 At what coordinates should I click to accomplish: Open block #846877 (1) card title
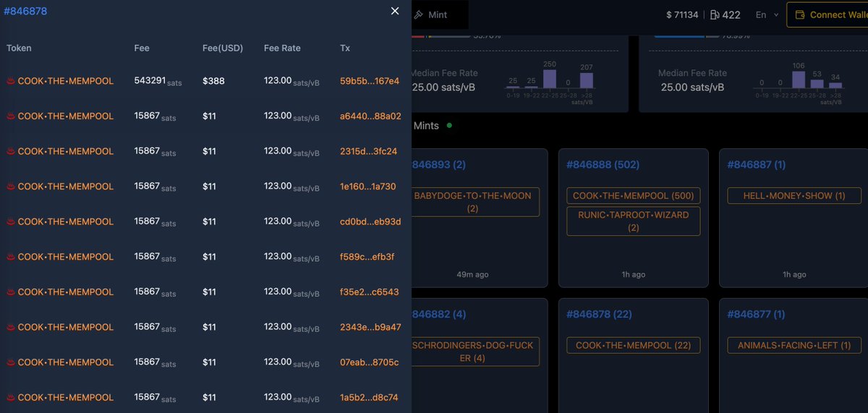[x=757, y=314]
